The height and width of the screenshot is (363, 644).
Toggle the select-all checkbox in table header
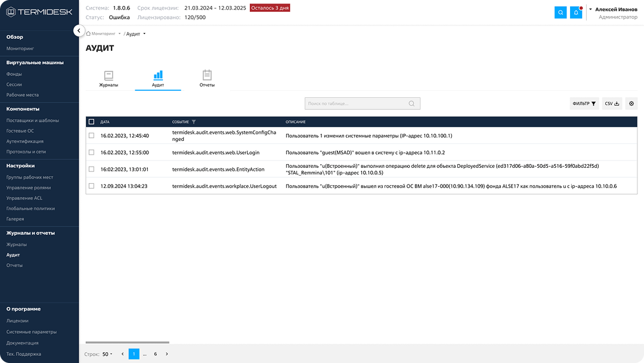[91, 122]
